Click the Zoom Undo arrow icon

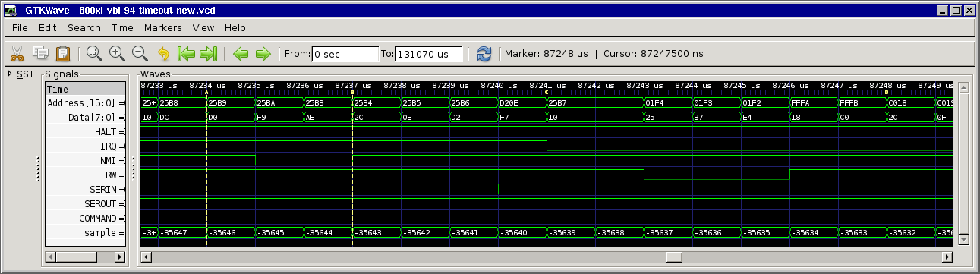point(162,54)
